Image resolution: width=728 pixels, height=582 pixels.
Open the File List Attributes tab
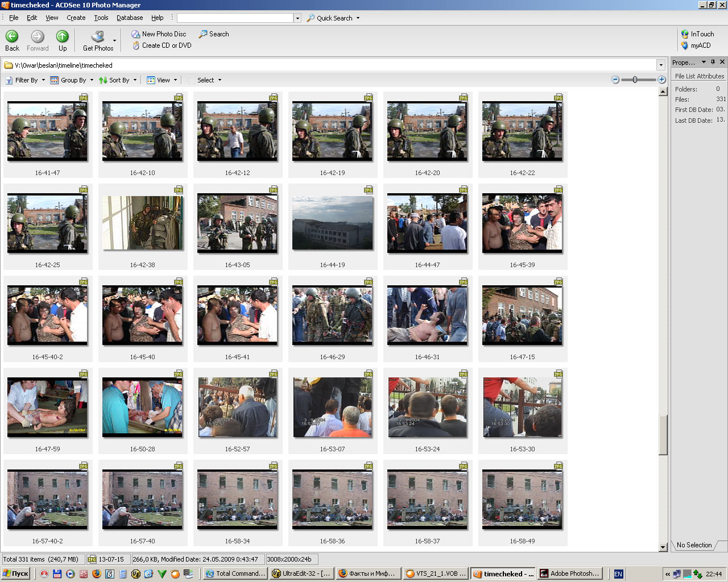pyautogui.click(x=700, y=76)
